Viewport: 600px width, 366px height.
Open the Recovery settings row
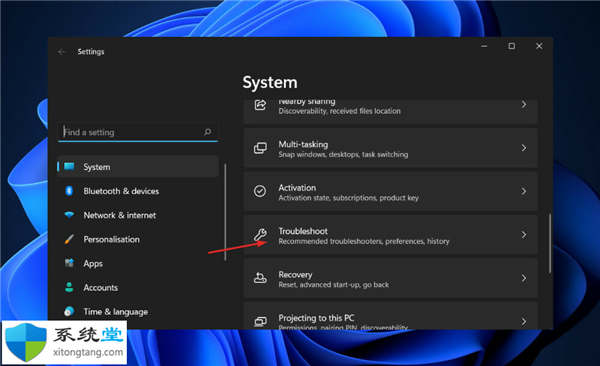pos(391,278)
